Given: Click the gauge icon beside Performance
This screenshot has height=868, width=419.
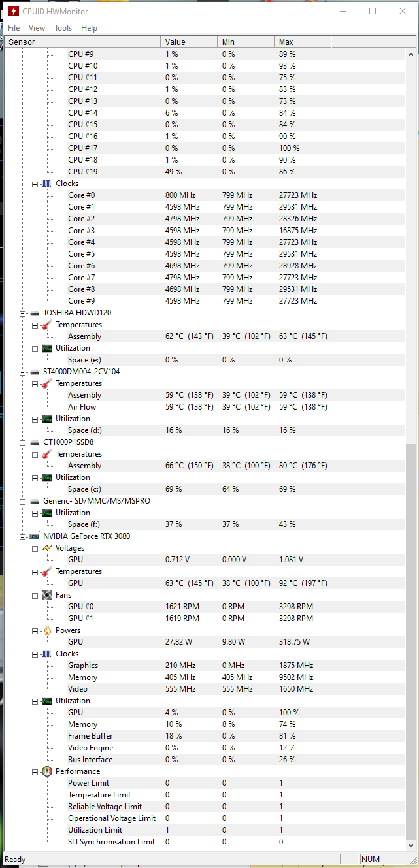Looking at the screenshot, I should pos(47,771).
